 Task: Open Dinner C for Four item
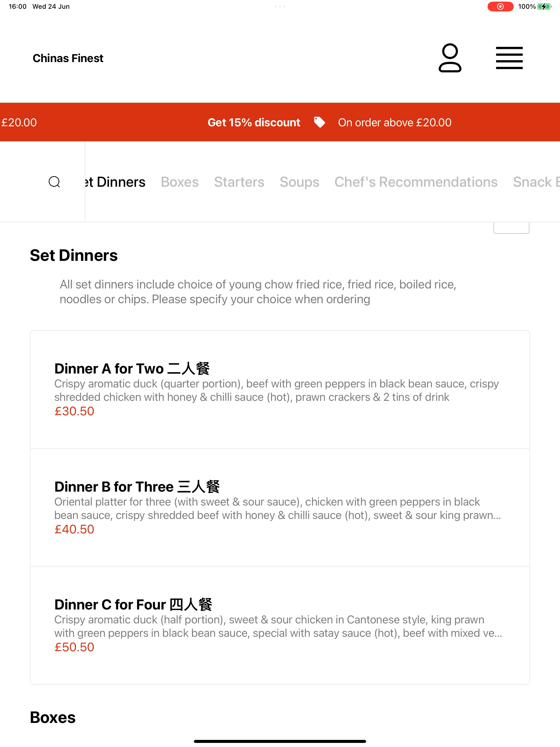[280, 625]
